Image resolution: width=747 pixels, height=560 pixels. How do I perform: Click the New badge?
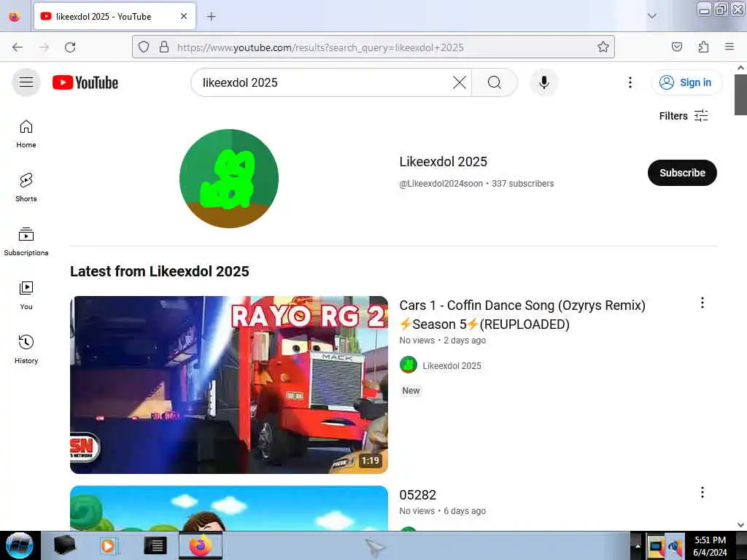tap(411, 391)
